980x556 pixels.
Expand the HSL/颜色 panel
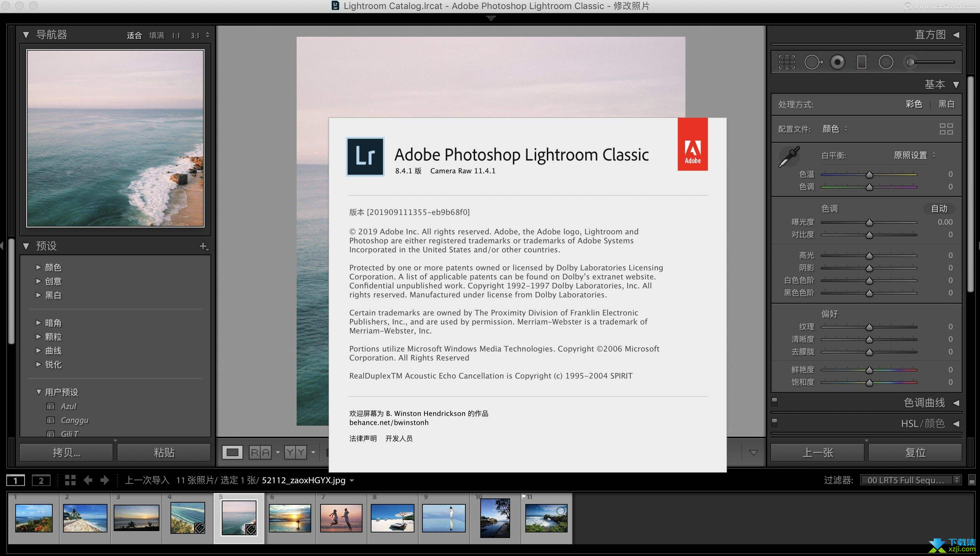click(x=956, y=424)
